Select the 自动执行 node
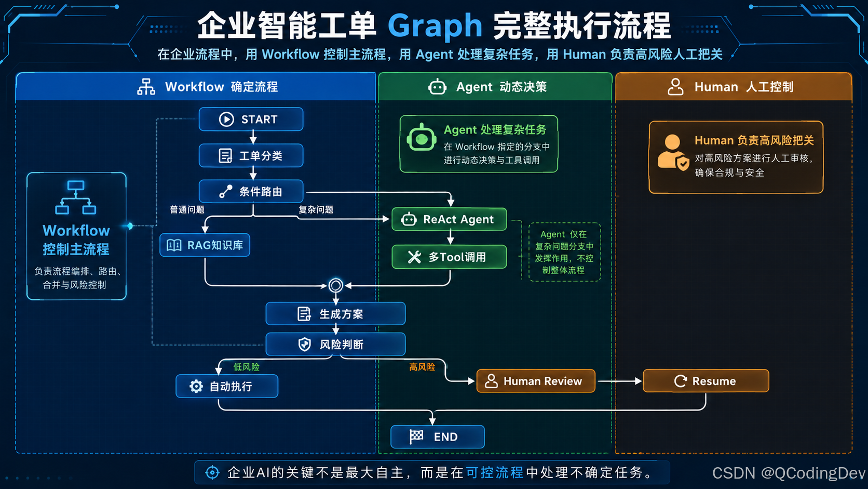868x489 pixels. (x=227, y=387)
